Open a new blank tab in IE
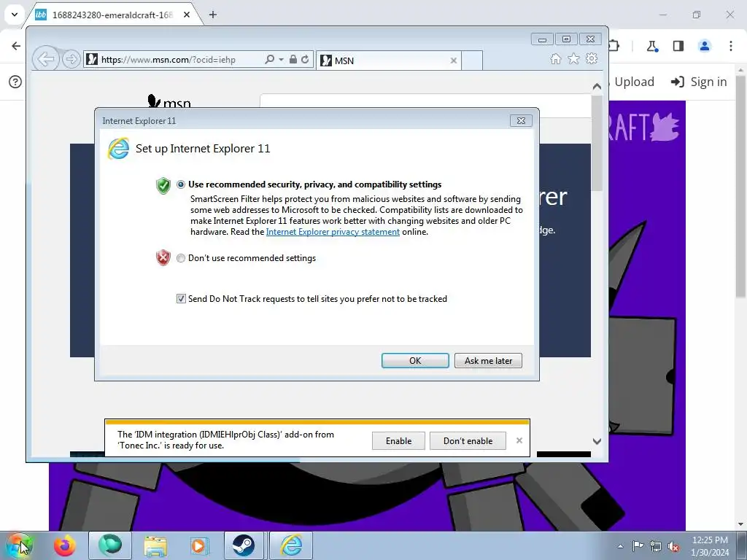This screenshot has height=560, width=747. click(472, 61)
